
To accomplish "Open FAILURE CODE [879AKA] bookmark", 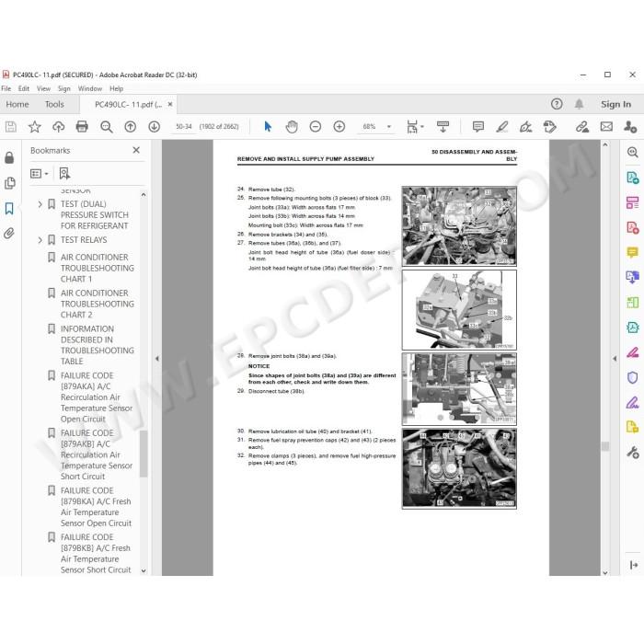I will [97, 397].
